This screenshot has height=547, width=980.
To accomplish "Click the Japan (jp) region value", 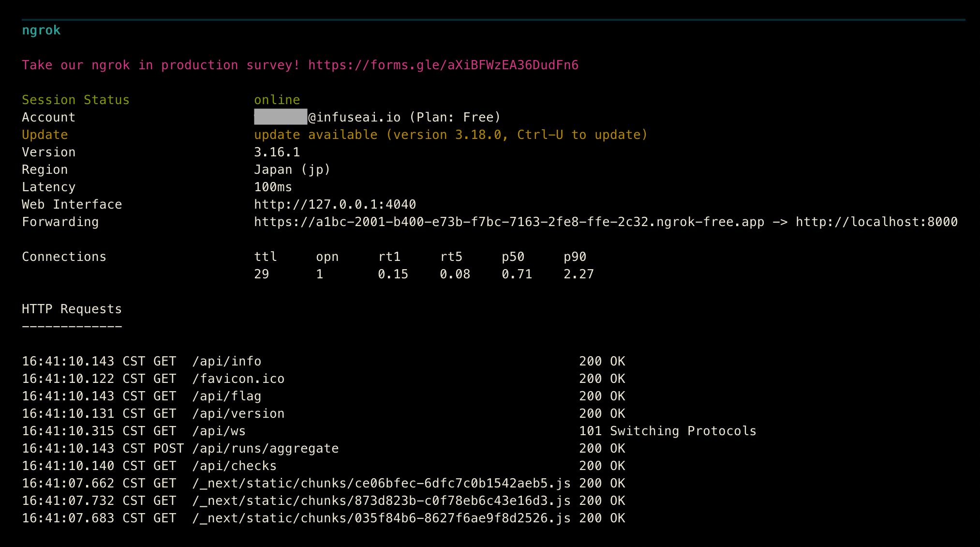I will [x=292, y=169].
